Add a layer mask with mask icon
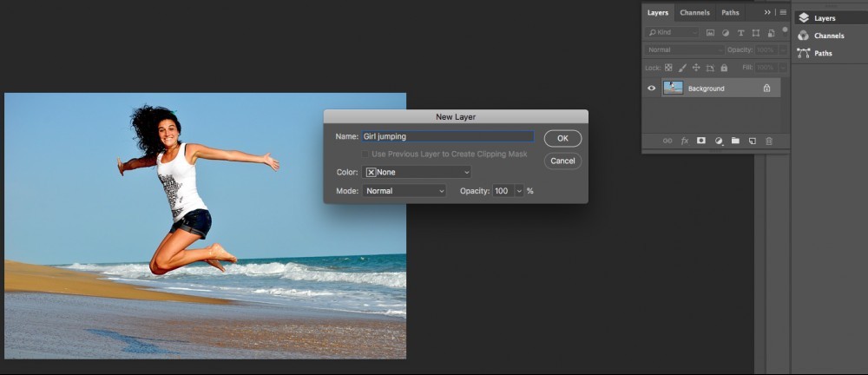Viewport: 868px width, 375px height. coord(701,141)
